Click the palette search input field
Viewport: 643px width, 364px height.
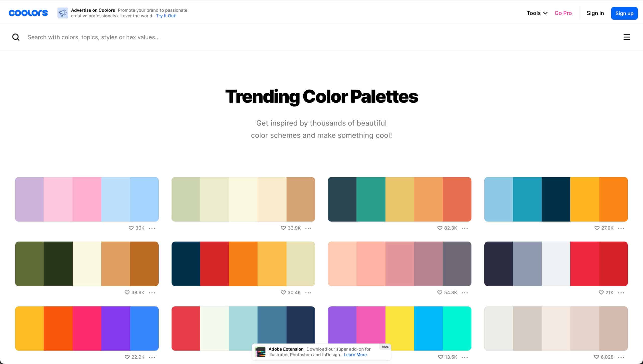(x=321, y=37)
